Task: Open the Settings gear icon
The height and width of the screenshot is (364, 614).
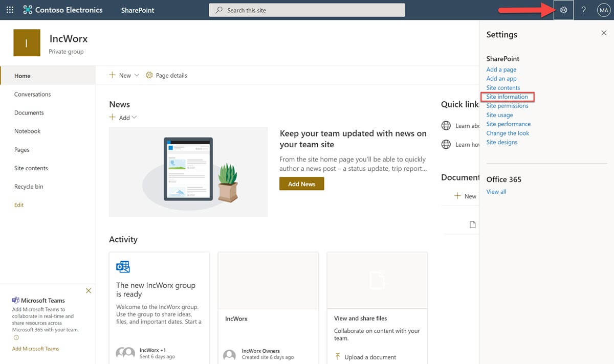Action: coord(563,10)
